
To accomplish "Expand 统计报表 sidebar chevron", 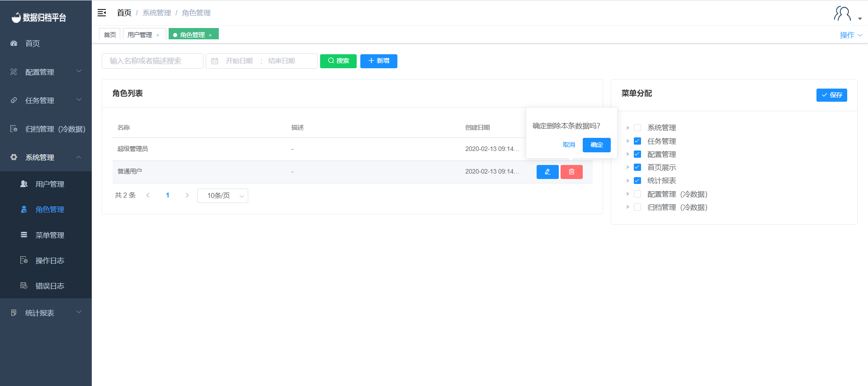I will coord(79,312).
